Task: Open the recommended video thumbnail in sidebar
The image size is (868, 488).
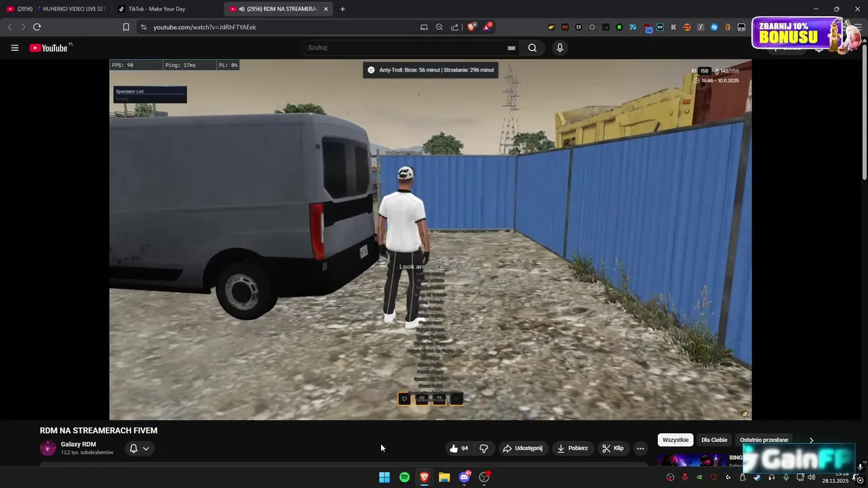Action: [x=691, y=460]
